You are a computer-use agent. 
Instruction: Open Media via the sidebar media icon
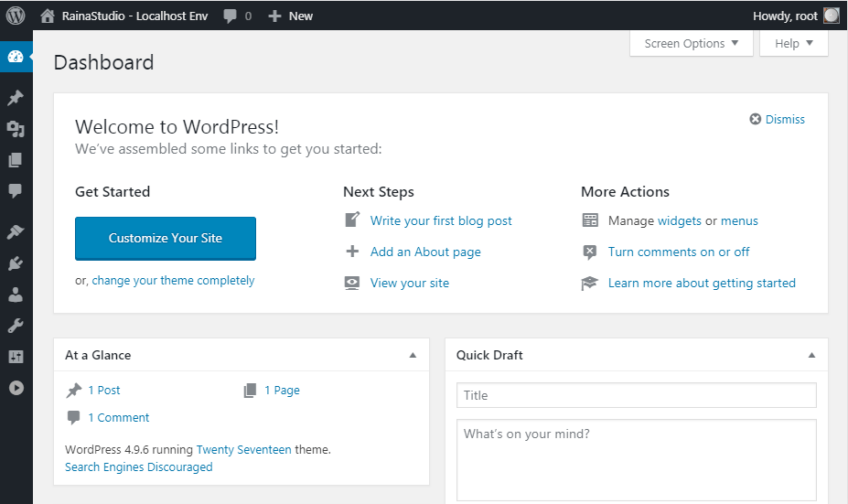[16, 129]
